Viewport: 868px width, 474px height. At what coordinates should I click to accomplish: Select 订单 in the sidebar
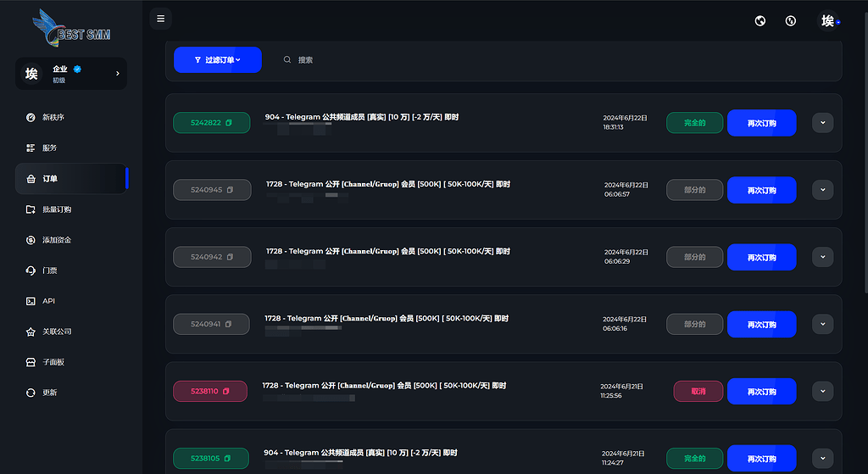71,179
